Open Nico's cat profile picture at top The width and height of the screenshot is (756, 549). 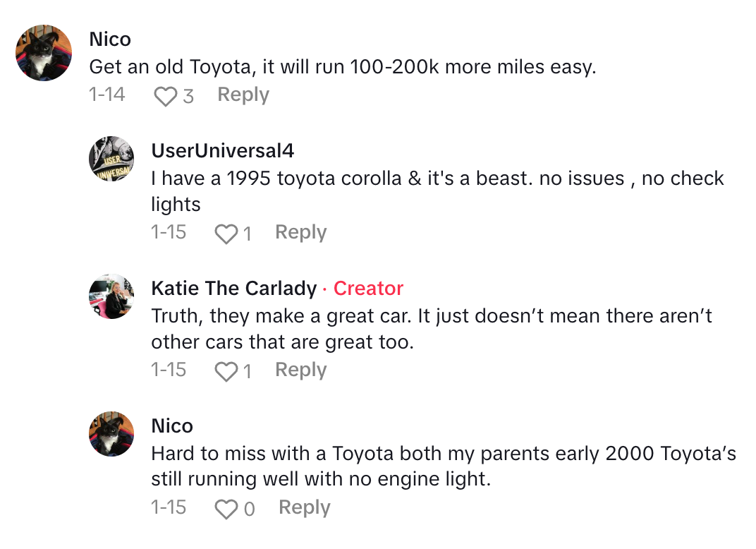pyautogui.click(x=44, y=53)
